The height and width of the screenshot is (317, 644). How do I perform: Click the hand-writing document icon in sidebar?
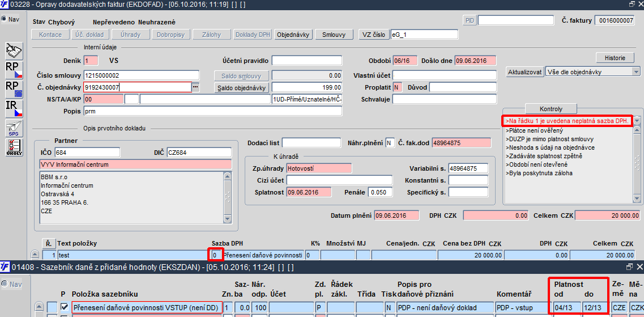click(14, 50)
